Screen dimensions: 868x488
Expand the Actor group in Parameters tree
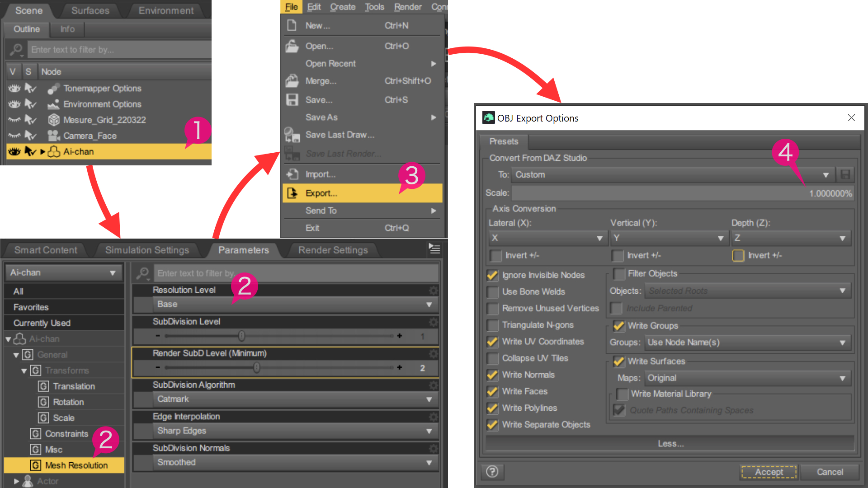(x=16, y=482)
